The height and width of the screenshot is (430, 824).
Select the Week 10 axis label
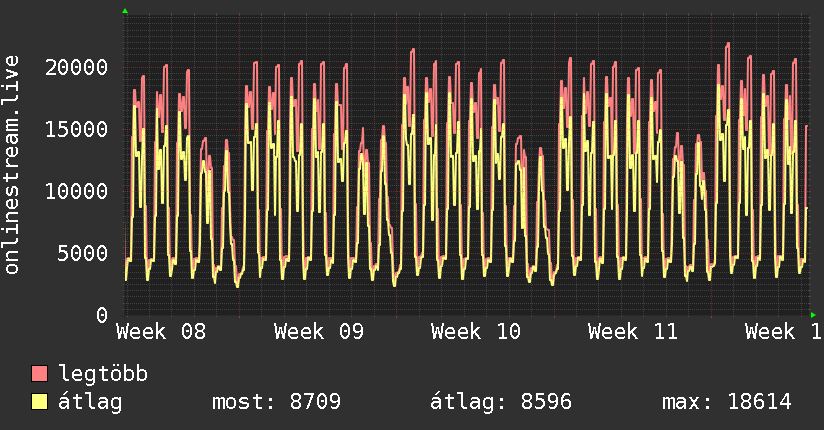476,332
